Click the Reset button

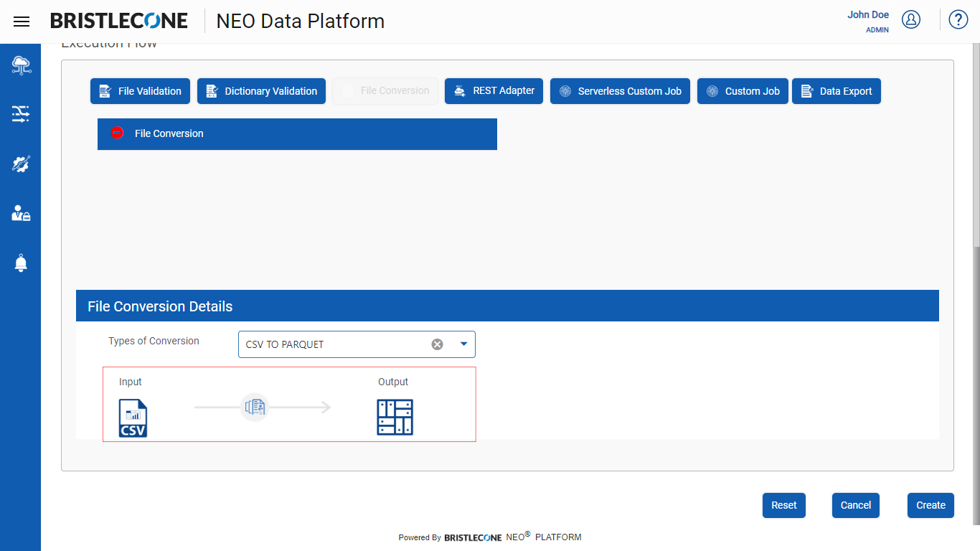[x=784, y=505]
